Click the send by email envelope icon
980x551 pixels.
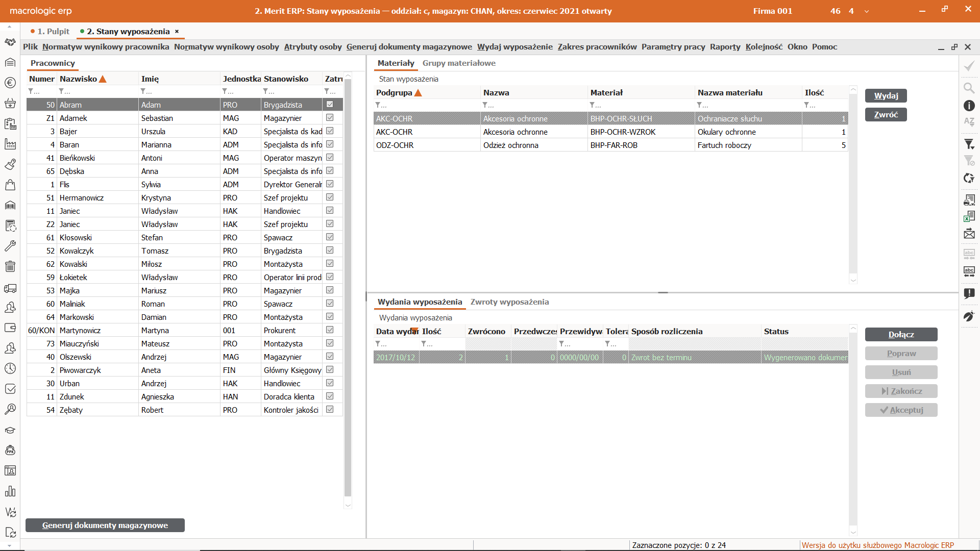[x=969, y=234]
